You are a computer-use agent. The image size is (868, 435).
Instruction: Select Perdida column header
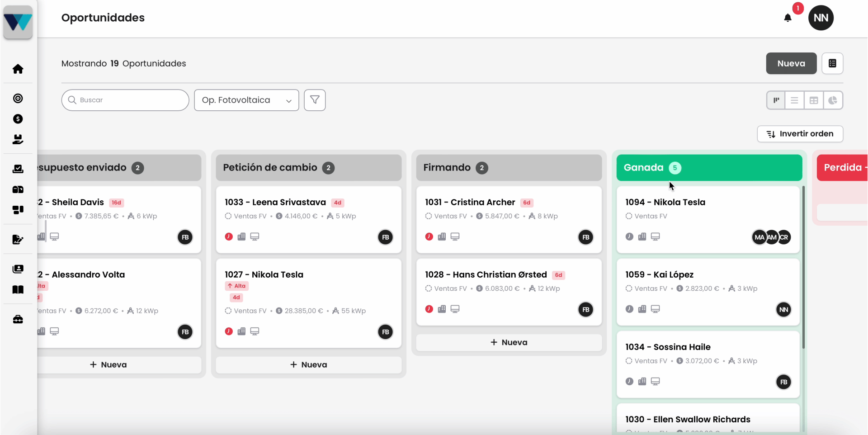click(x=842, y=168)
